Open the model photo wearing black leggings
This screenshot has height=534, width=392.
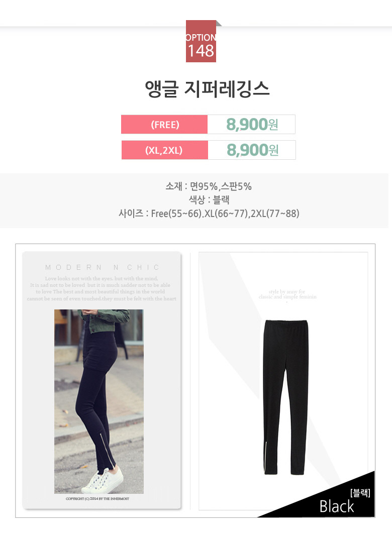(x=99, y=401)
